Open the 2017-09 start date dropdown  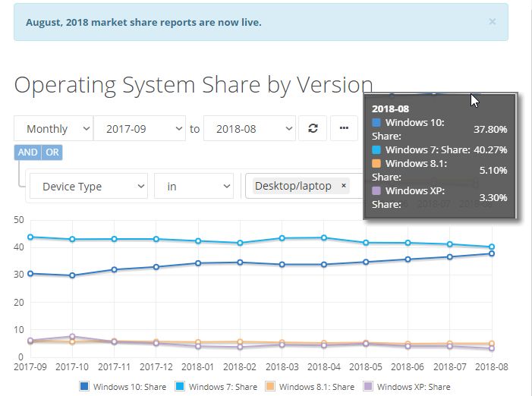point(140,128)
